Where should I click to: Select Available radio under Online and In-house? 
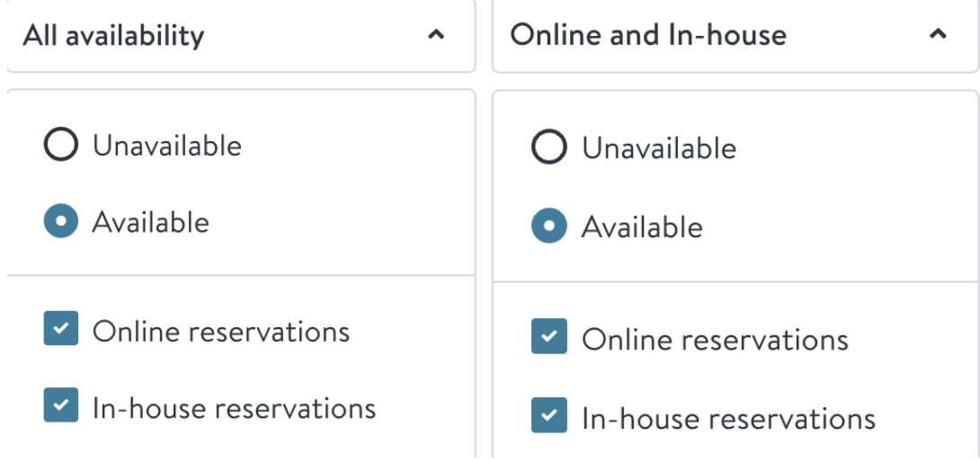548,226
